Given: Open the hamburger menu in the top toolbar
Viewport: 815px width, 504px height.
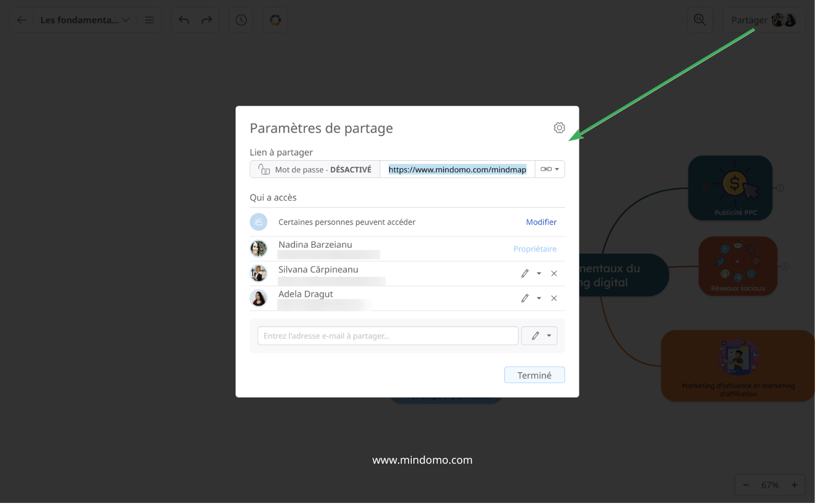Looking at the screenshot, I should point(149,20).
